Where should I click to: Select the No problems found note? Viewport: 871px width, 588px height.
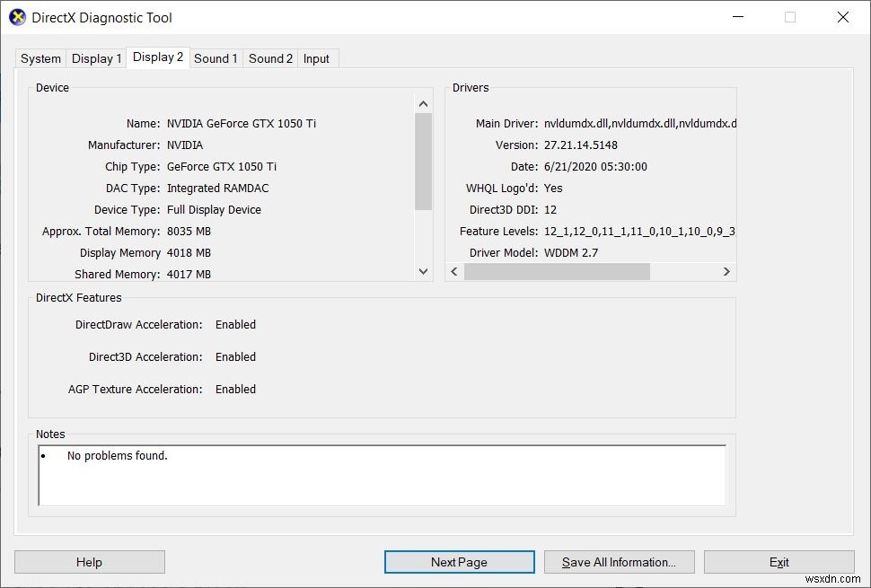click(x=116, y=455)
